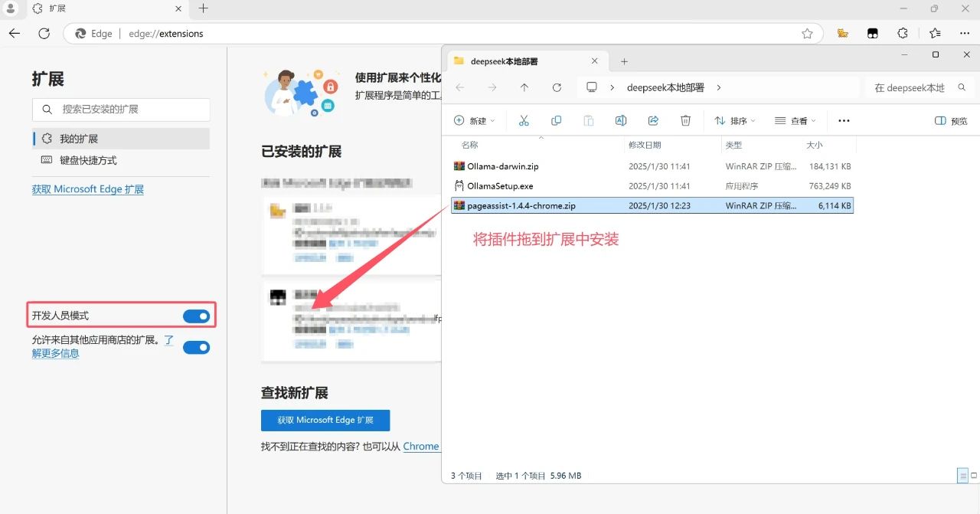Click the blue 获取 Microsoft Edge 扩展 button
The width and height of the screenshot is (980, 514).
[x=325, y=421]
